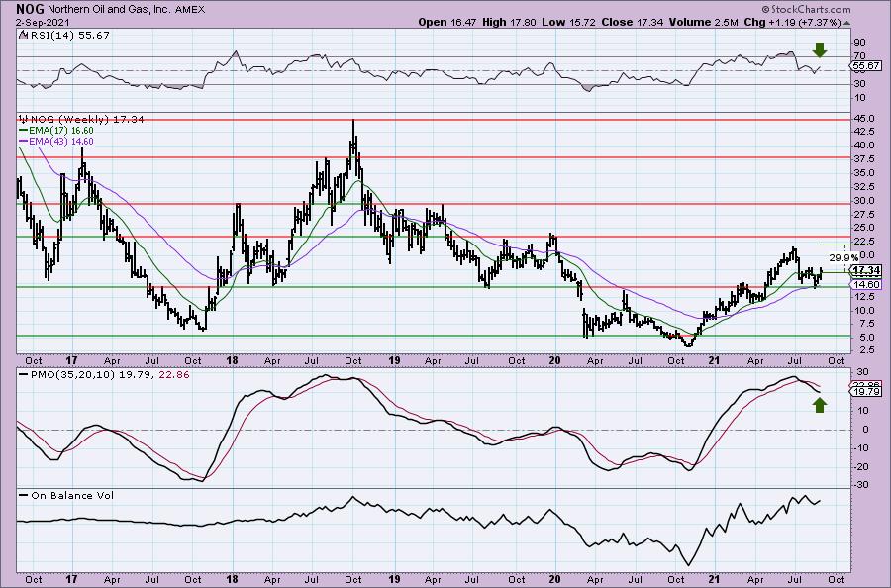
Task: Click the purple line swatch for EMA(43)
Action: pos(23,141)
